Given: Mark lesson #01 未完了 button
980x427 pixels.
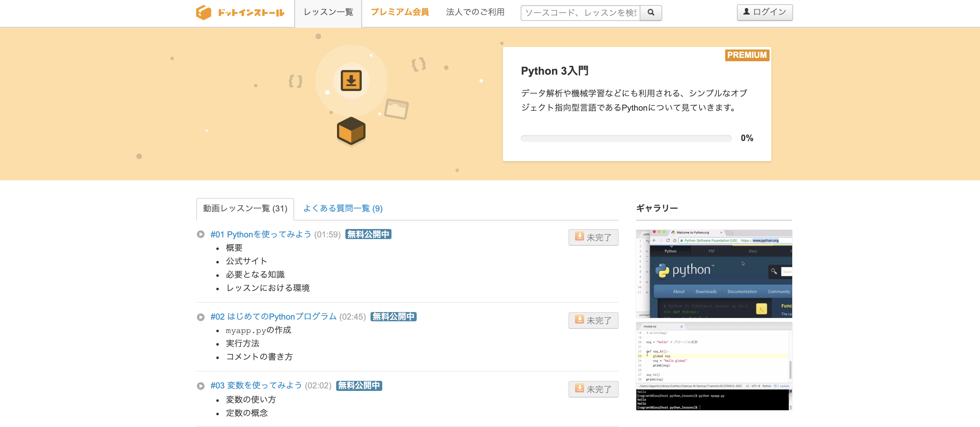Looking at the screenshot, I should point(594,237).
